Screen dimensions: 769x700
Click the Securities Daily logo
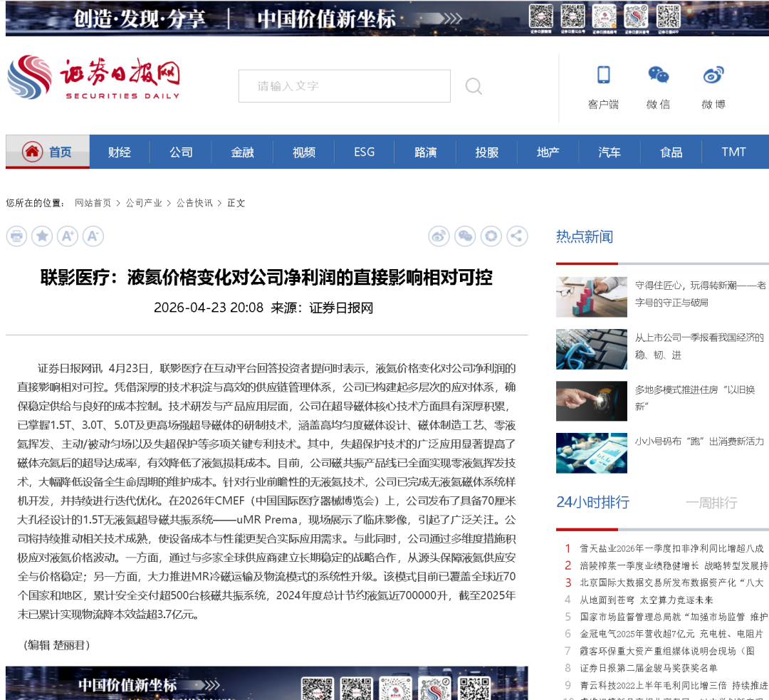(x=94, y=77)
